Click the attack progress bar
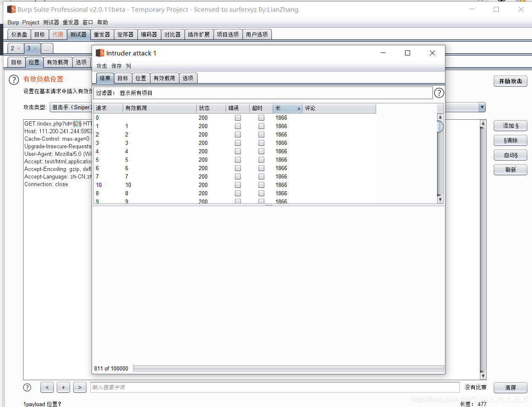The width and height of the screenshot is (532, 407). (x=288, y=368)
